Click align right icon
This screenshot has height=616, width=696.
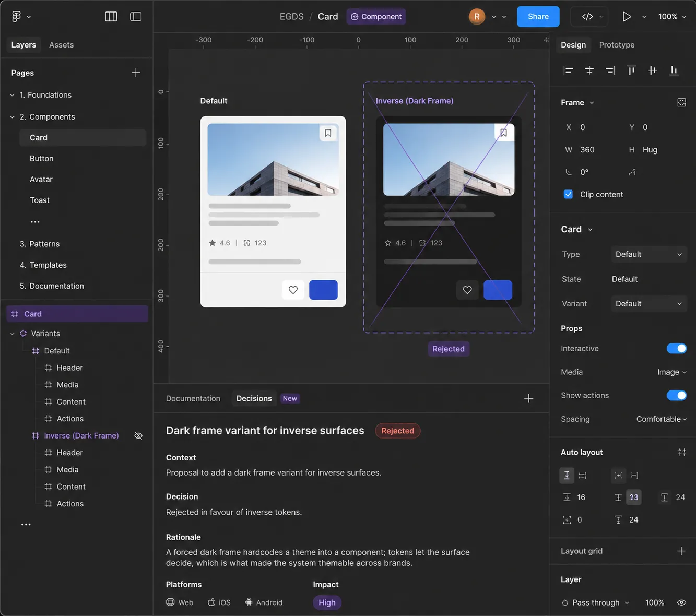[610, 70]
